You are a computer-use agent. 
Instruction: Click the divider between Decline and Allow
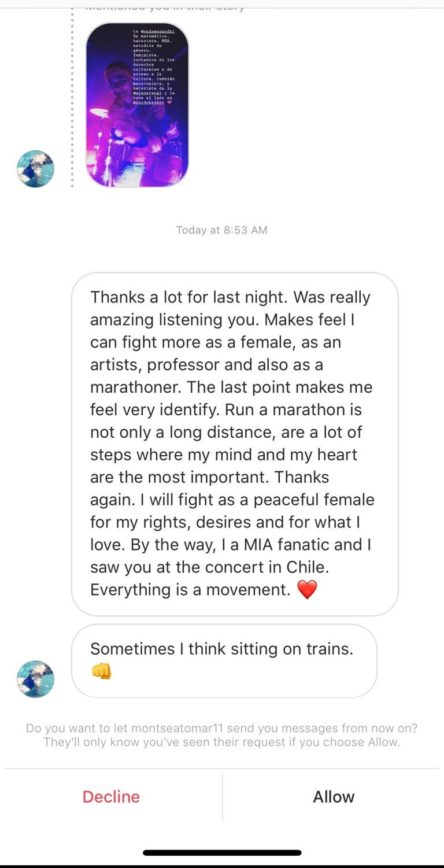(223, 797)
